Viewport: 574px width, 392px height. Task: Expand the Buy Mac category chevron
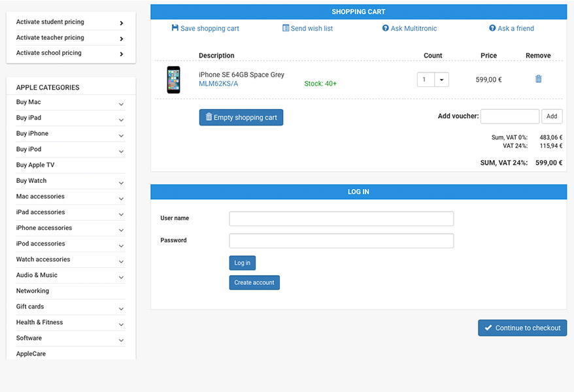[121, 105]
